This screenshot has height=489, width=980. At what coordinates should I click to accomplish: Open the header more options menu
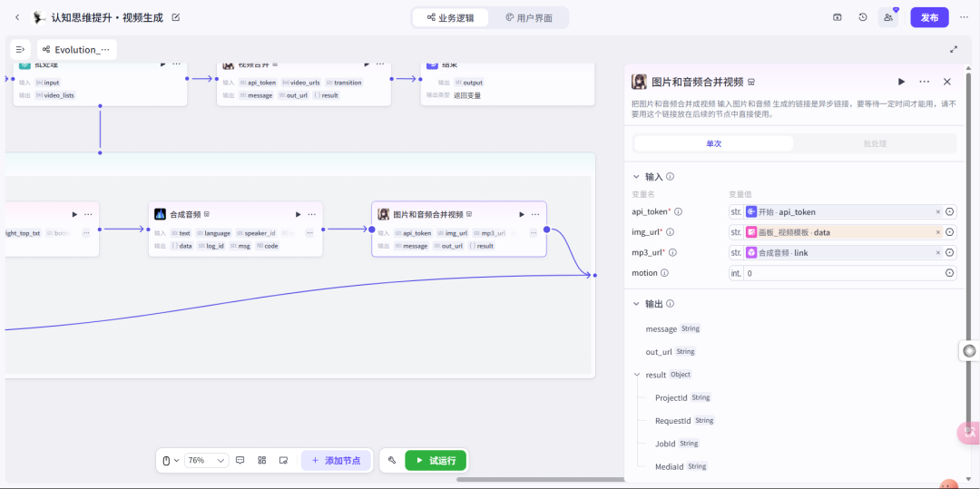coord(964,17)
